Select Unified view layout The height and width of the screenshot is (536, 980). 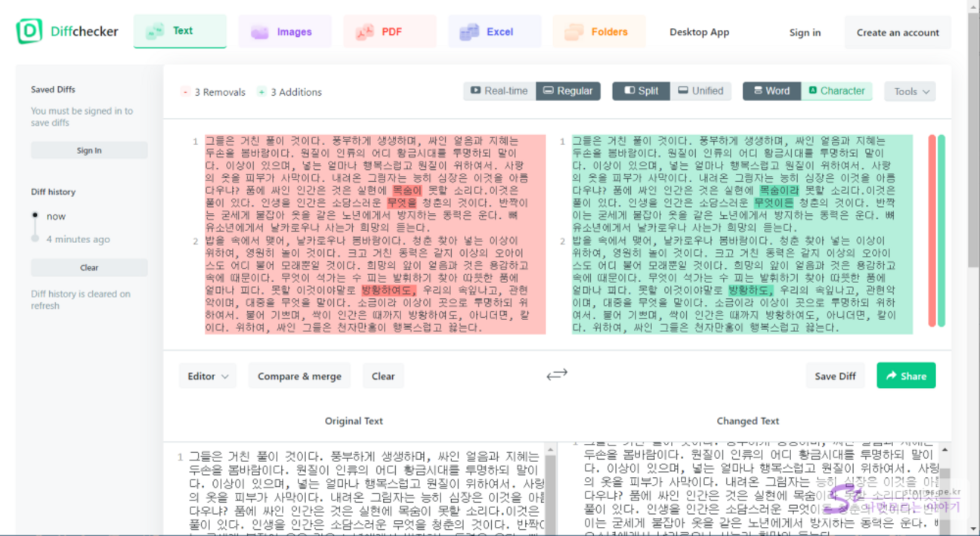[700, 91]
